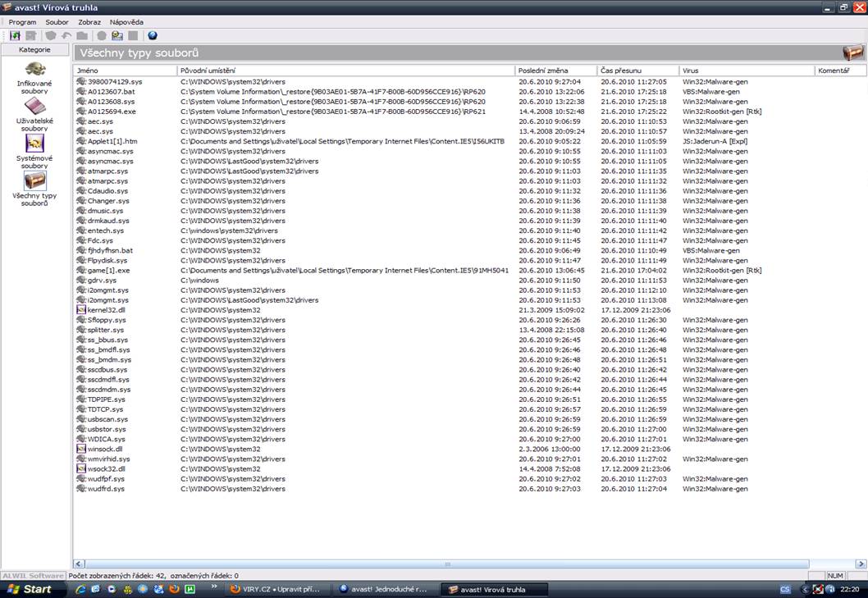Select Infikované soubory category
Image resolution: width=868 pixels, height=598 pixels.
pos(34,75)
